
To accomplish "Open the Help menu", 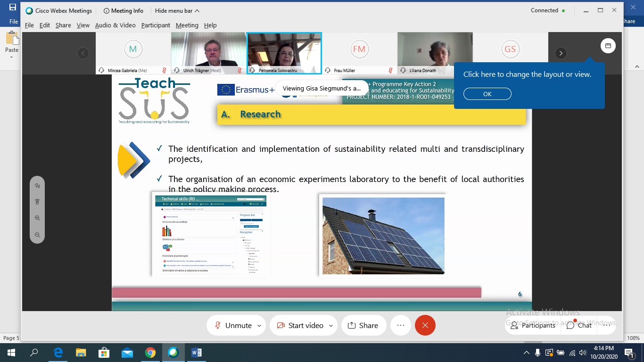I will [210, 25].
